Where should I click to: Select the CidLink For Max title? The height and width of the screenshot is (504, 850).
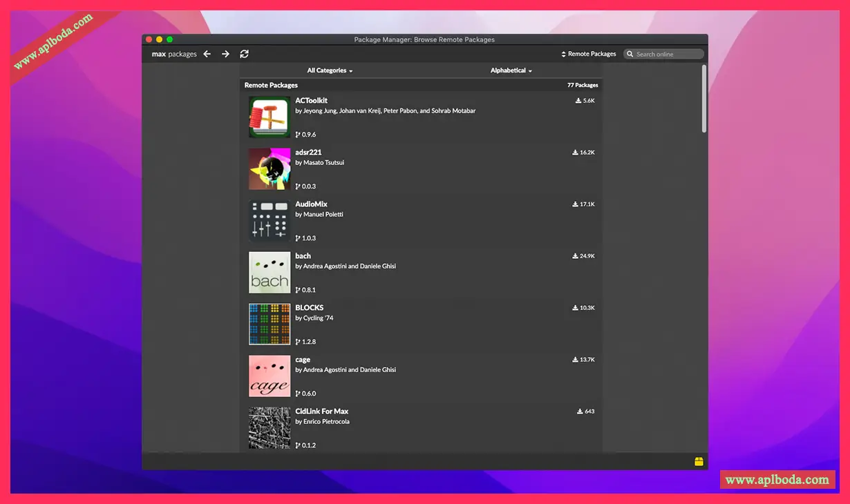coord(321,411)
